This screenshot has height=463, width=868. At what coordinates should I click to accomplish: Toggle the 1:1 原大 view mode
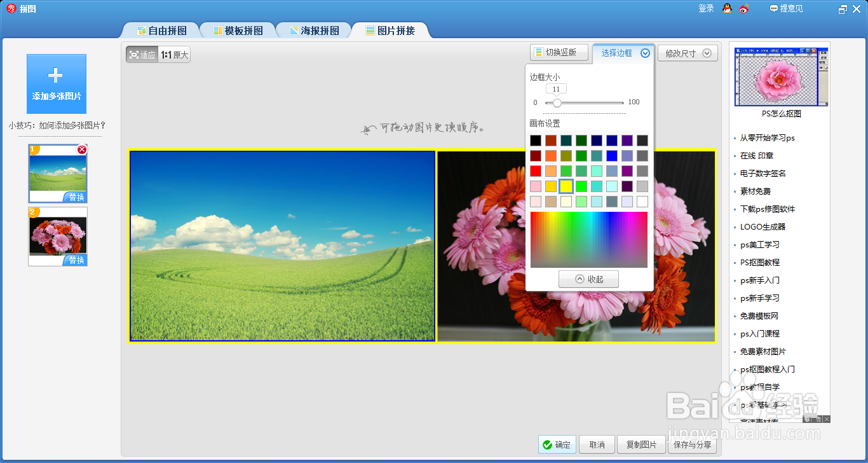[x=174, y=55]
